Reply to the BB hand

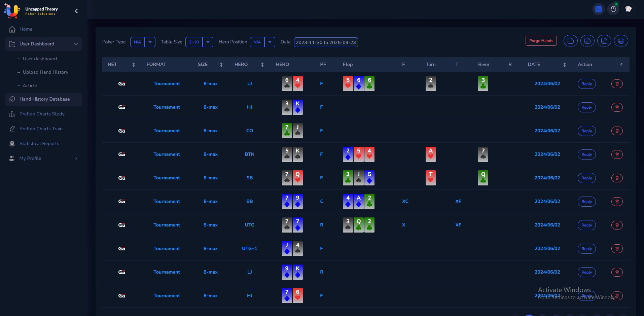click(586, 202)
